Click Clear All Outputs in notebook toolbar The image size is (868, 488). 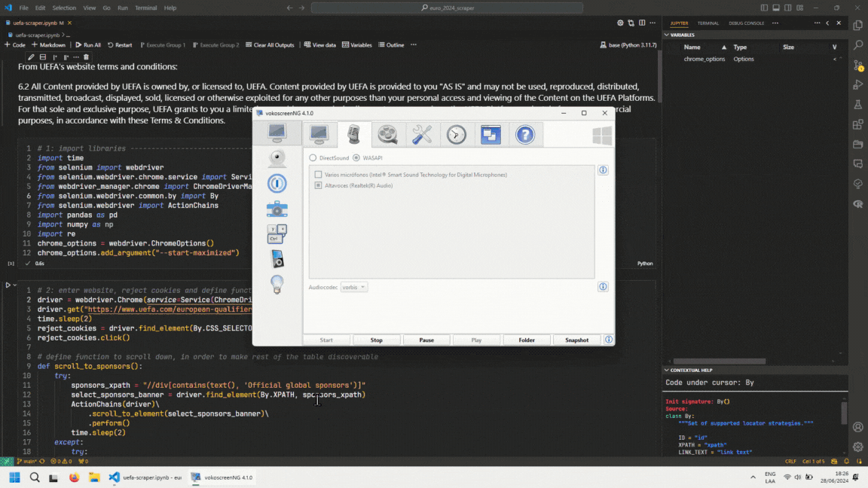click(x=270, y=45)
